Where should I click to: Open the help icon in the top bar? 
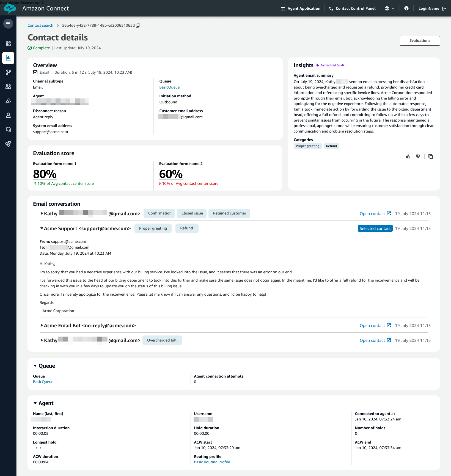pos(406,8)
